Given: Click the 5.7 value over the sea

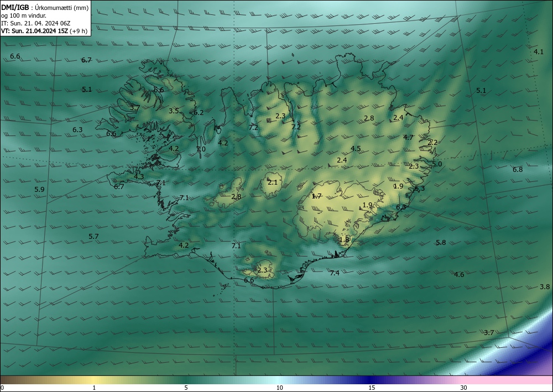Looking at the screenshot, I should [x=93, y=236].
